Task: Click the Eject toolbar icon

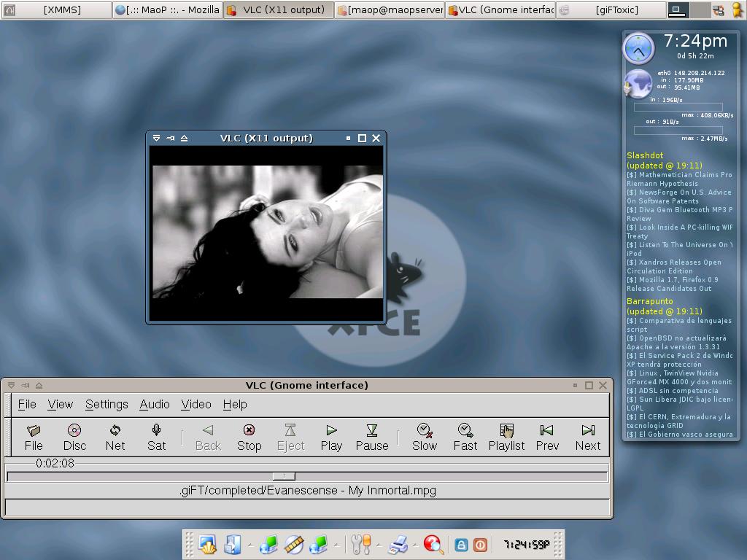Action: pos(290,437)
